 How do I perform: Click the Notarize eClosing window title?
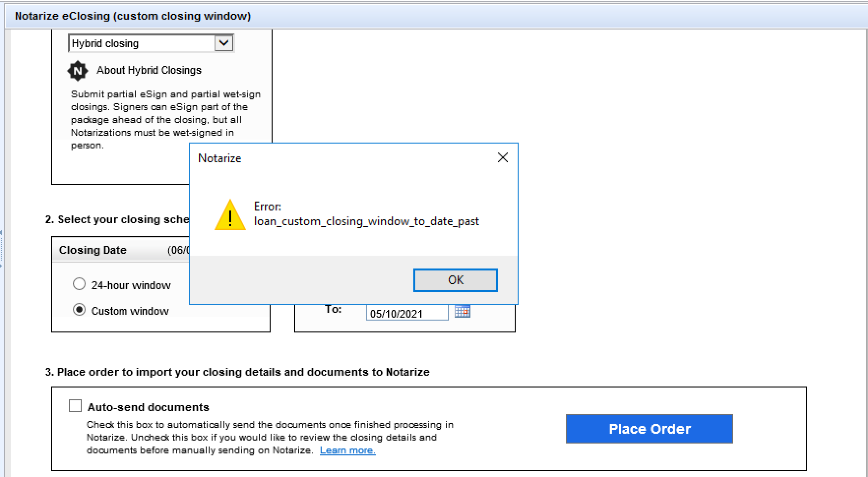133,16
